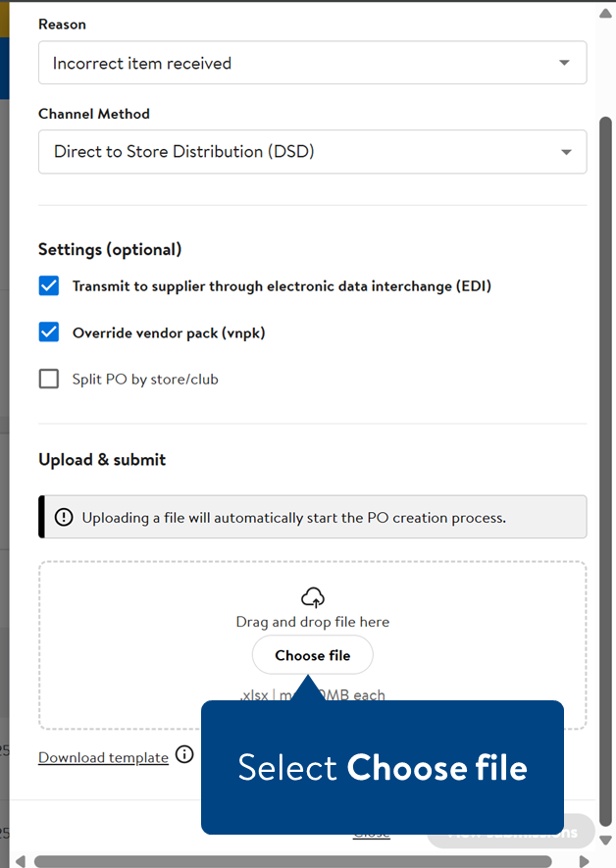Open the Download template link
This screenshot has width=616, height=868.
coord(103,757)
